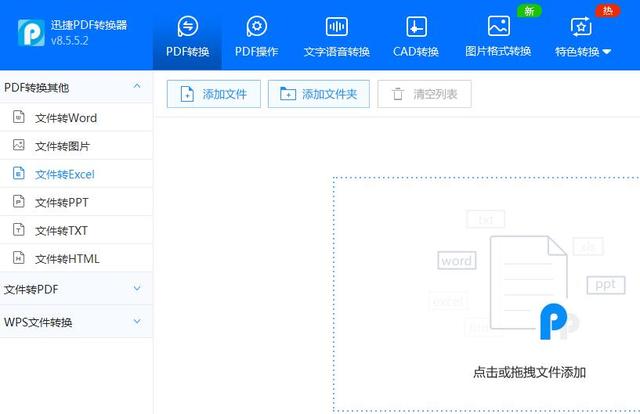
Task: Click the 添加文件夹 button
Action: [319, 94]
